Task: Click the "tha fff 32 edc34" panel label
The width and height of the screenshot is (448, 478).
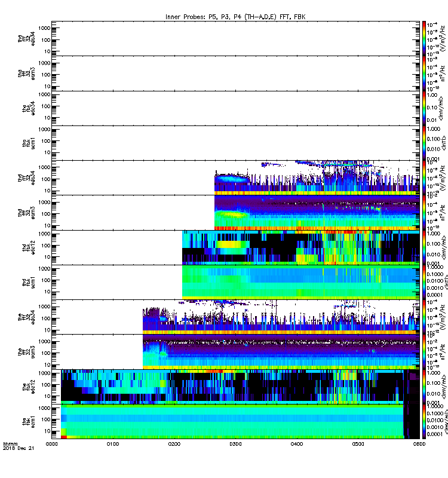Action: [x=26, y=38]
